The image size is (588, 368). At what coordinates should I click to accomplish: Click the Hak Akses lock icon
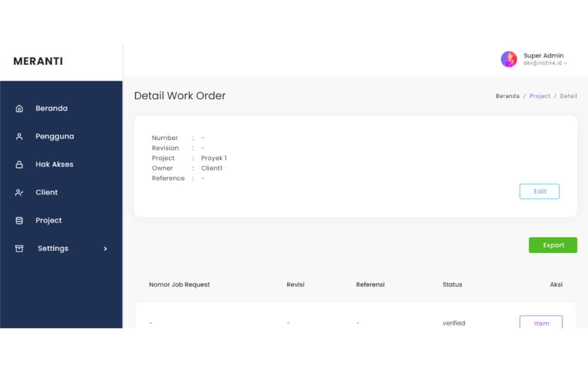pos(19,165)
